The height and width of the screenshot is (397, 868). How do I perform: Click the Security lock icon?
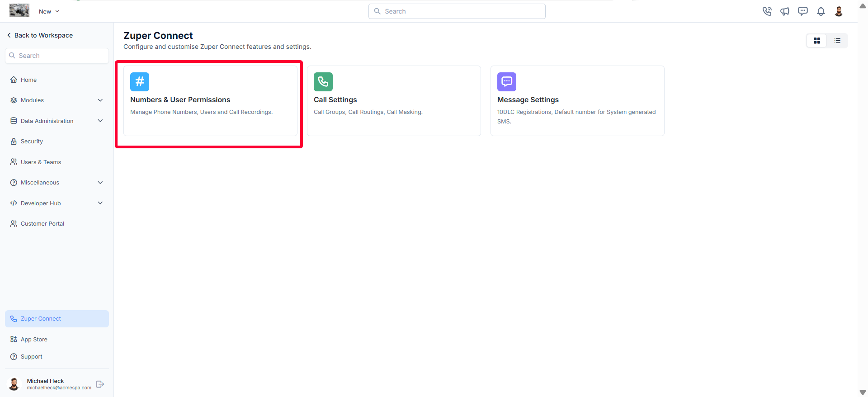14,142
